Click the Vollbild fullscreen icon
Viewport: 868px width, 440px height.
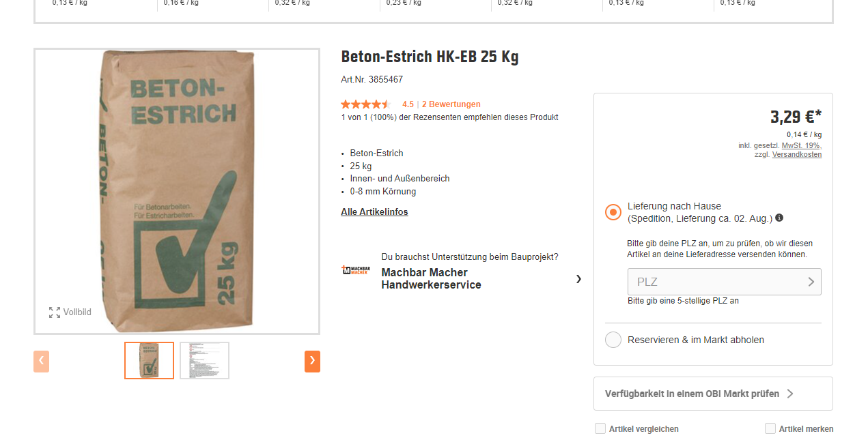[55, 312]
